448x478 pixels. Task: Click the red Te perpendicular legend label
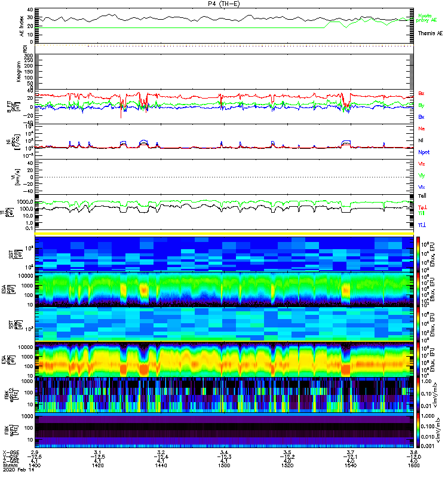422,207
